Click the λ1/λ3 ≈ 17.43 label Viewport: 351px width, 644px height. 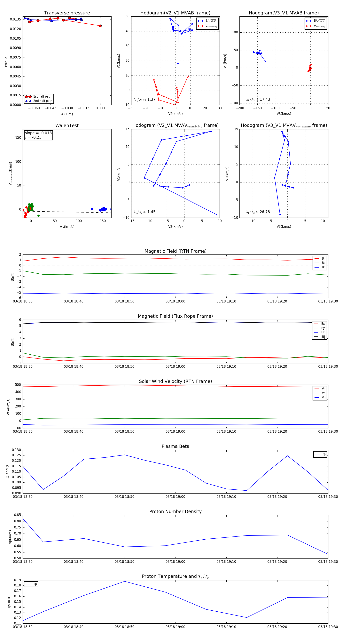click(x=258, y=100)
